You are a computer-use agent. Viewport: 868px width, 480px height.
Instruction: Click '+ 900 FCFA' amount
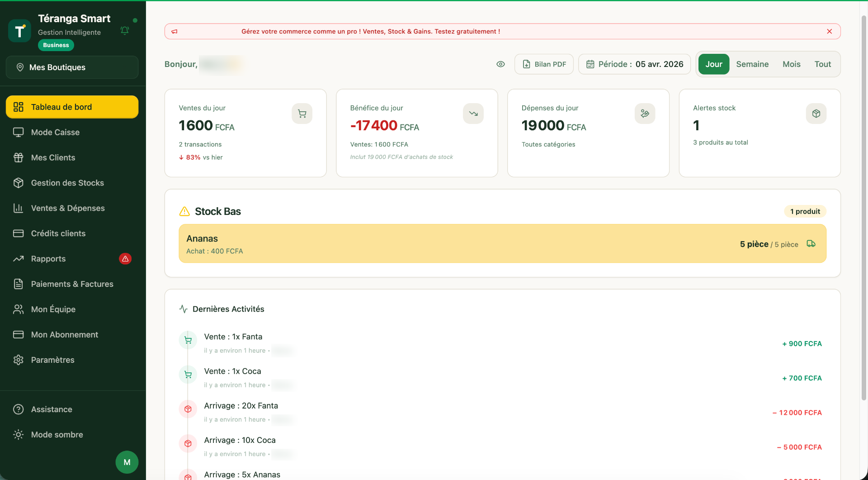coord(802,344)
